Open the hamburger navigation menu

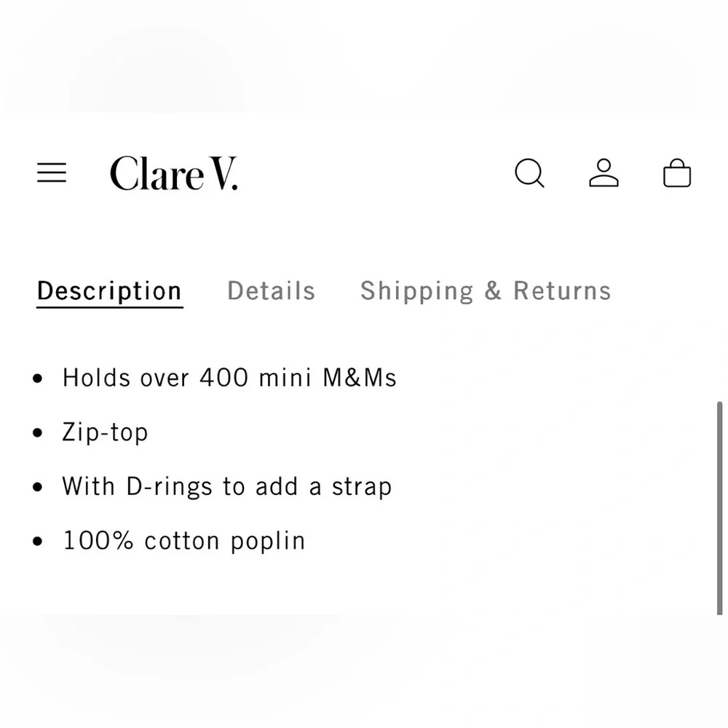tap(51, 173)
